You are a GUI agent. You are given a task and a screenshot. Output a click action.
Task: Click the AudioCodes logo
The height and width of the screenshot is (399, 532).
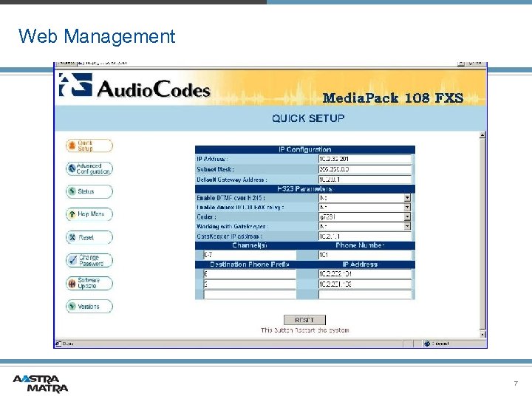(x=134, y=86)
